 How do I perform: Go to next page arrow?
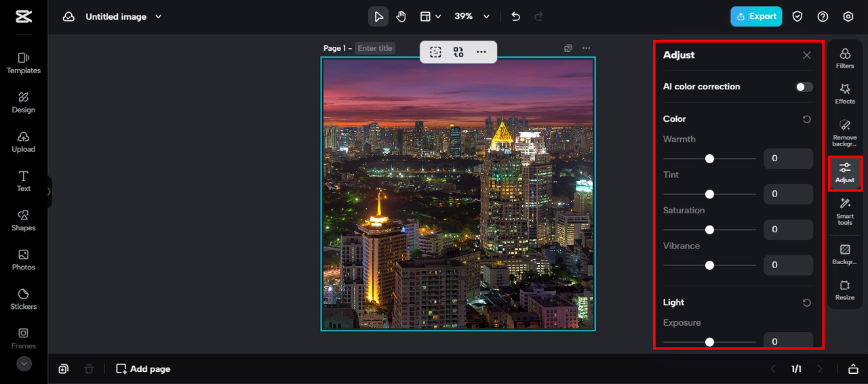tap(820, 369)
